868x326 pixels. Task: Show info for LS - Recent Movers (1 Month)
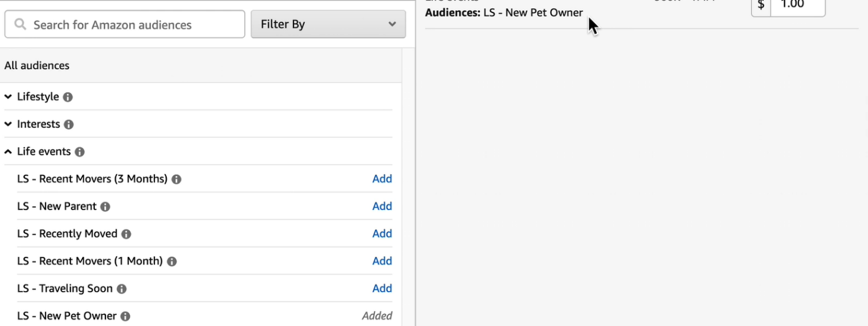point(172,262)
